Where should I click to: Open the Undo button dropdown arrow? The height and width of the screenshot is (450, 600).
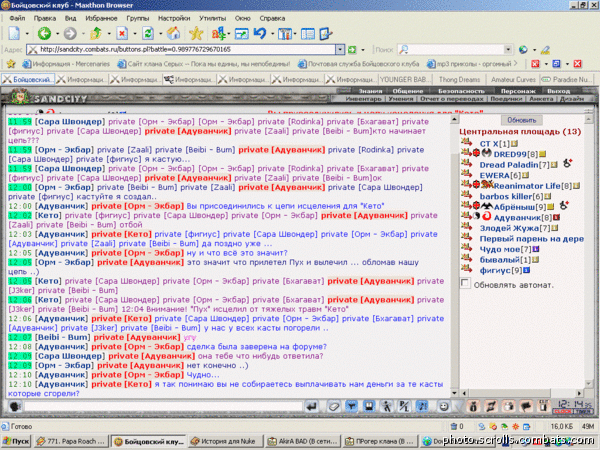272,34
